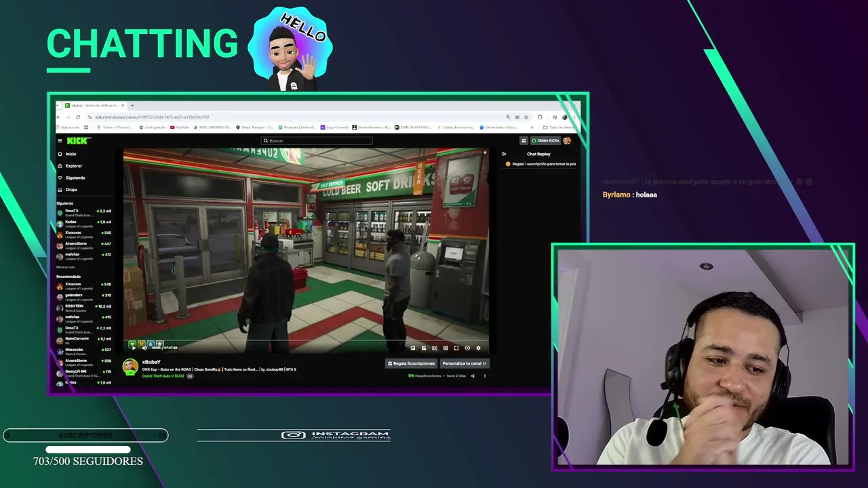Viewport: 868px width, 488px height.
Task: Open the Grand Theft Auto V category link
Action: [x=163, y=376]
